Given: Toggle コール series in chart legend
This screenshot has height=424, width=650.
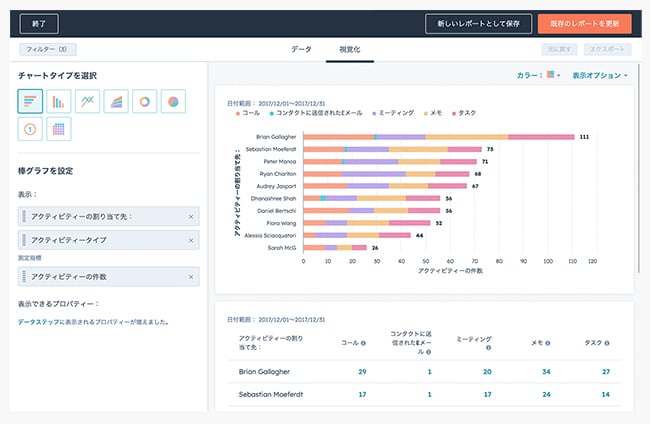Looking at the screenshot, I should point(247,113).
